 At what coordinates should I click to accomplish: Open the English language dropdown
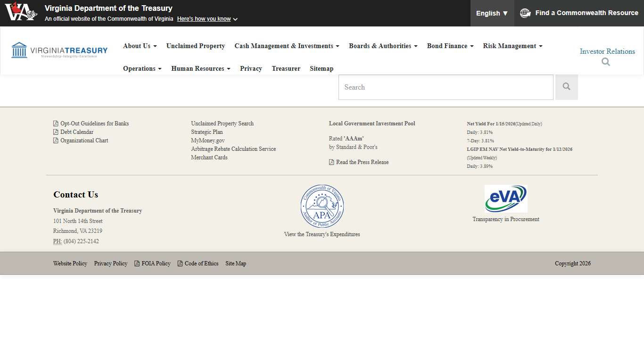click(492, 13)
